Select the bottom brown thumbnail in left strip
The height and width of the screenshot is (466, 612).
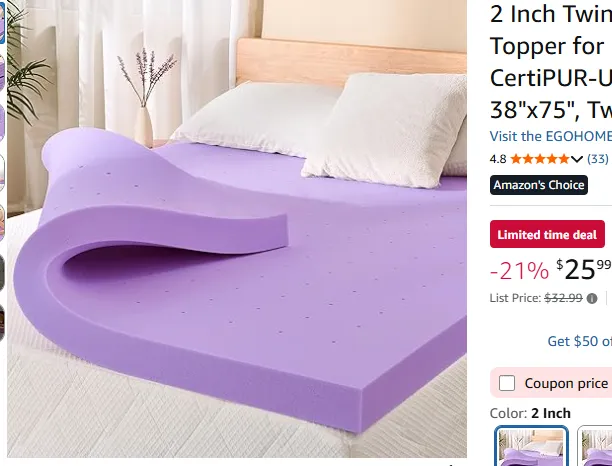[x=2, y=323]
